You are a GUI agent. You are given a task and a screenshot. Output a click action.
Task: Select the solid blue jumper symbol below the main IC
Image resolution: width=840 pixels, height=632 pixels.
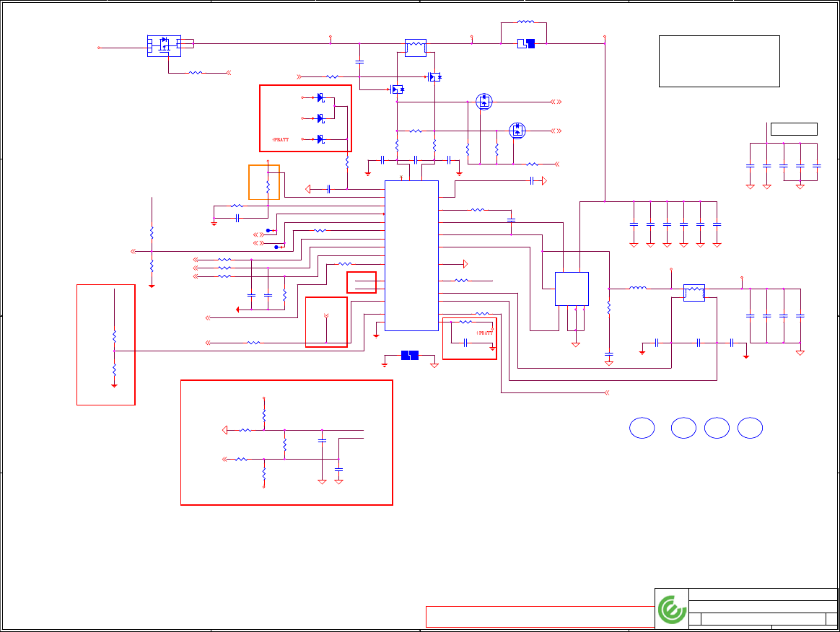pos(410,355)
